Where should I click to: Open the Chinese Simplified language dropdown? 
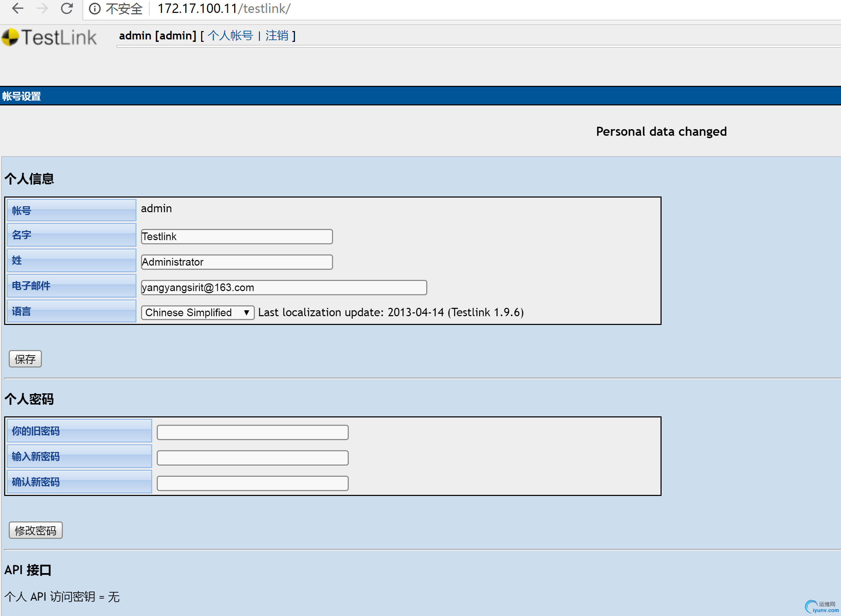pos(198,312)
